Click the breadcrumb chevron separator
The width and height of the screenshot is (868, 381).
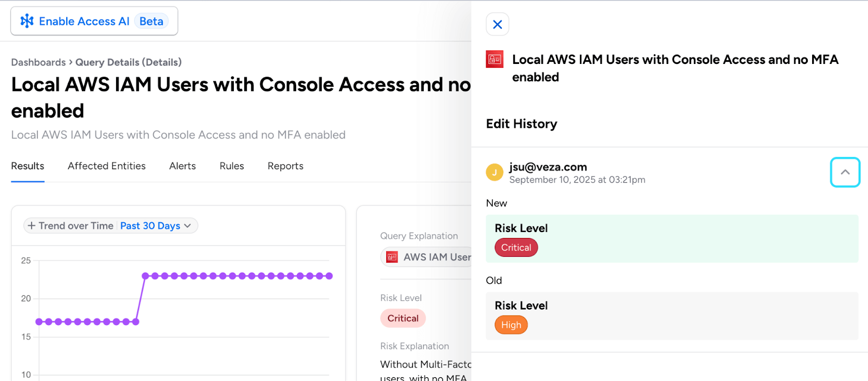point(71,62)
